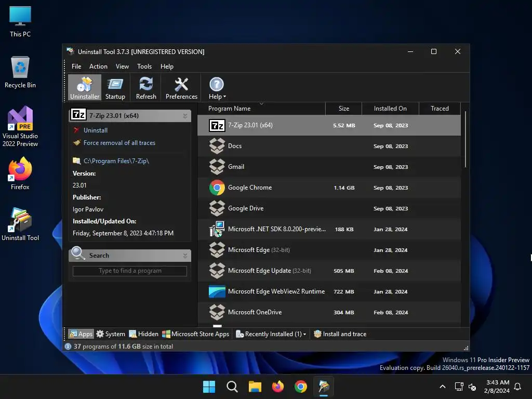
Task: Switch to the Hidden tab
Action: pyautogui.click(x=143, y=334)
